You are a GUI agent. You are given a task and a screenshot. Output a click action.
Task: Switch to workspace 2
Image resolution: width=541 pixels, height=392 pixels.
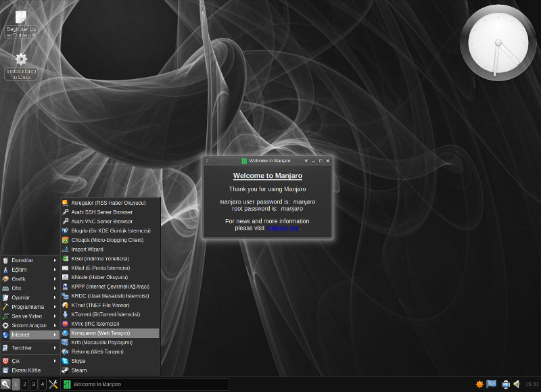[24, 384]
